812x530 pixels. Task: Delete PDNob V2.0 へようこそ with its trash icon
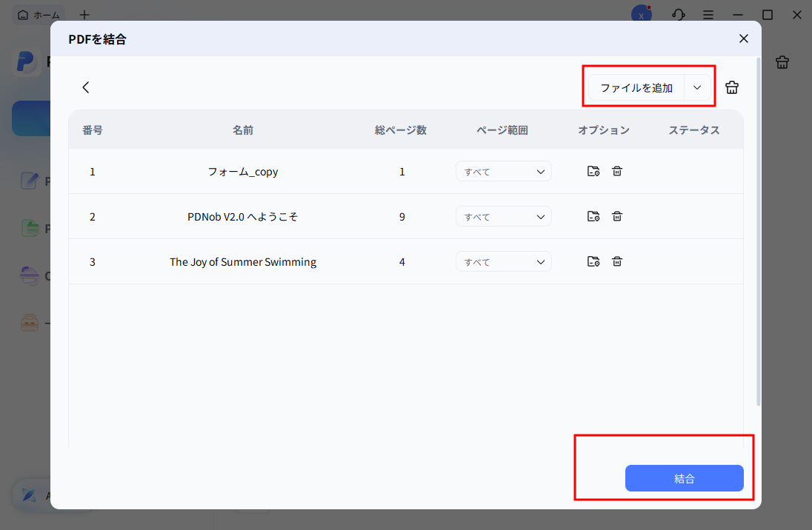[x=617, y=216]
